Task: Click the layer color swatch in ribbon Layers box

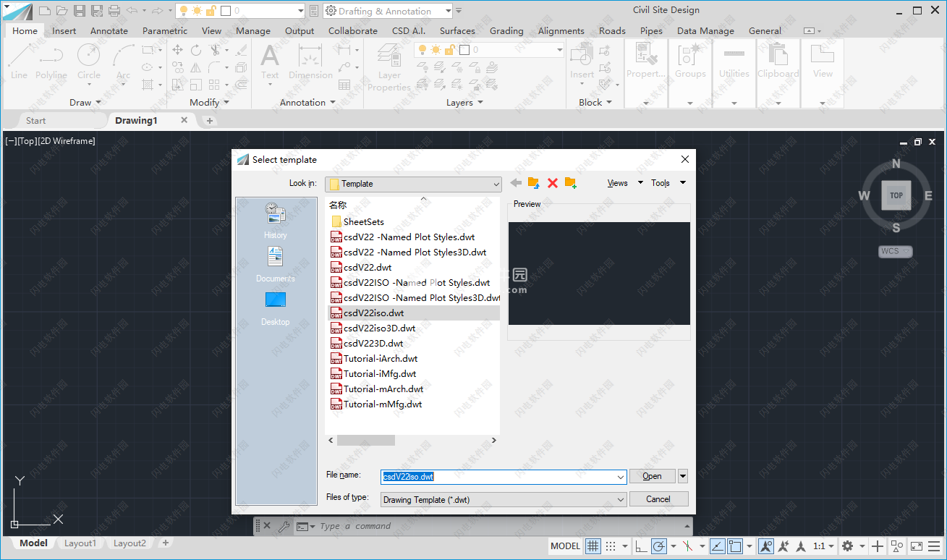Action: coord(464,50)
